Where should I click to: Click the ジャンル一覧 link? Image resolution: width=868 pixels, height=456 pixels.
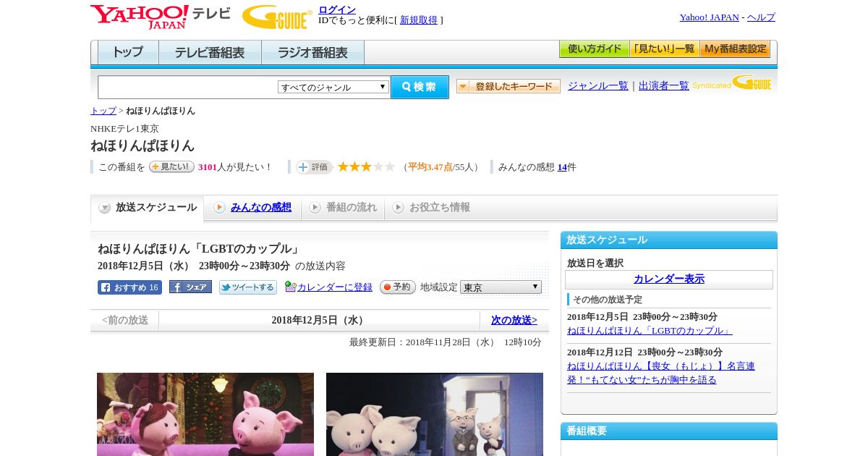pos(598,86)
